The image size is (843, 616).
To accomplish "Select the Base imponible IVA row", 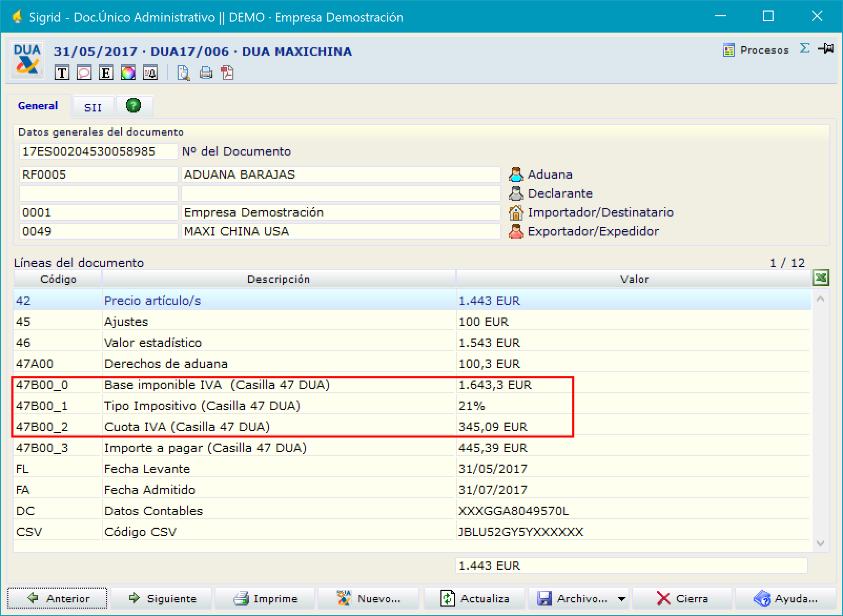I will tap(413, 385).
